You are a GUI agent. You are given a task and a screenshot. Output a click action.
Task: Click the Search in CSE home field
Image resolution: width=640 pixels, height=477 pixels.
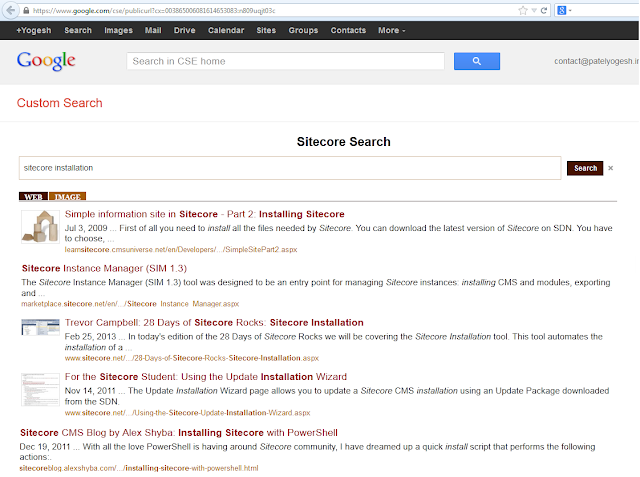tap(285, 61)
